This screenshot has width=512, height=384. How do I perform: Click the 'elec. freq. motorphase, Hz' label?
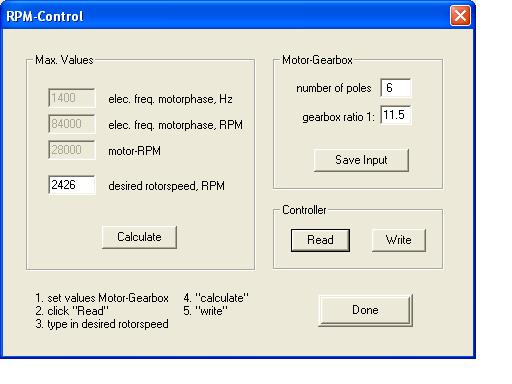coord(170,99)
